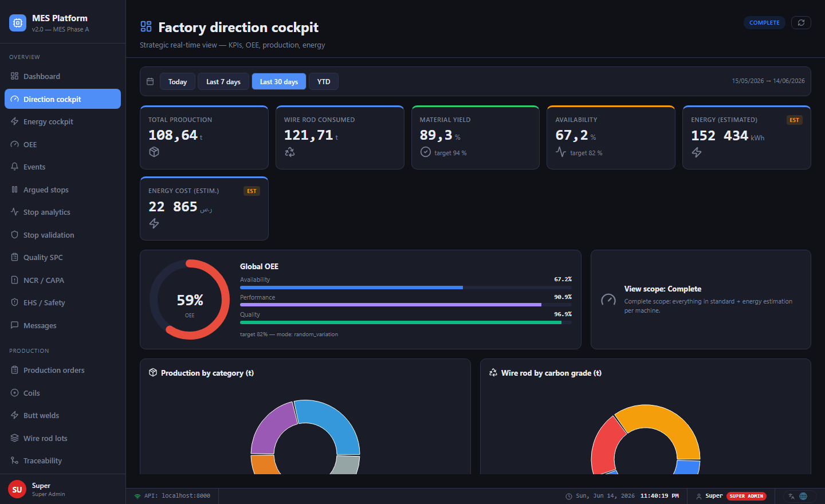Select the Last 30 days range
This screenshot has width=825, height=504.
click(x=279, y=81)
